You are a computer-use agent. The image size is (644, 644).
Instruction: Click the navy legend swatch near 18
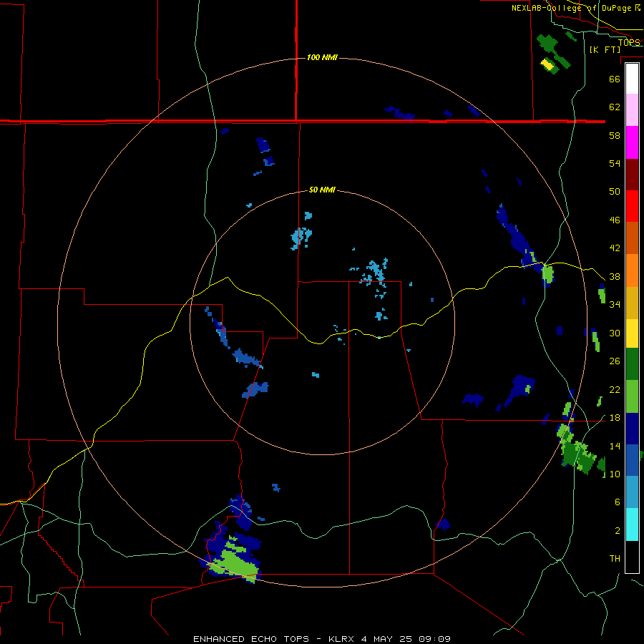pos(632,429)
